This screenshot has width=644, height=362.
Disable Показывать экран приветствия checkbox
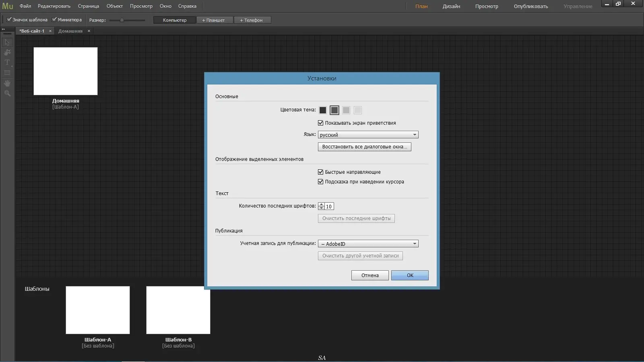(321, 123)
